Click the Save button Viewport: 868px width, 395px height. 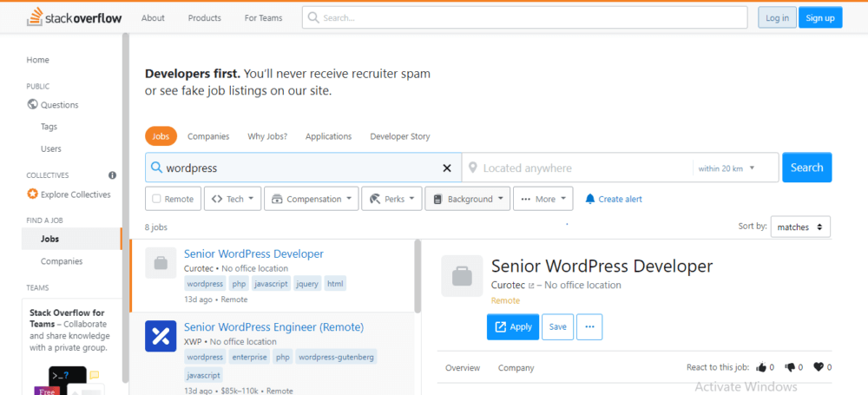coord(557,327)
